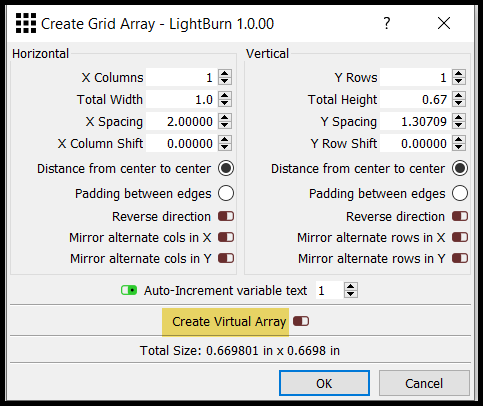Increase X Columns with up arrow
The image size is (483, 406).
point(225,74)
